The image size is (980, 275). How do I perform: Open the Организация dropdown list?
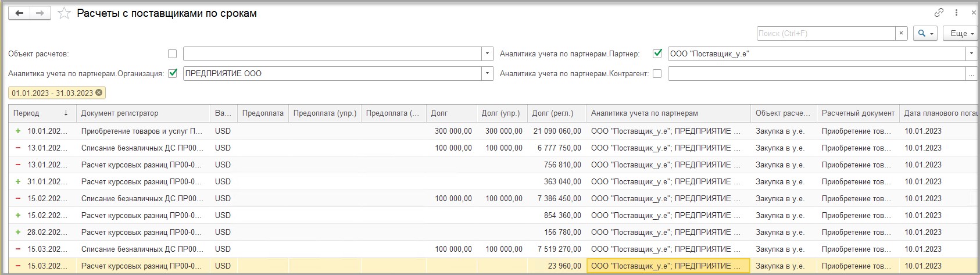(487, 74)
